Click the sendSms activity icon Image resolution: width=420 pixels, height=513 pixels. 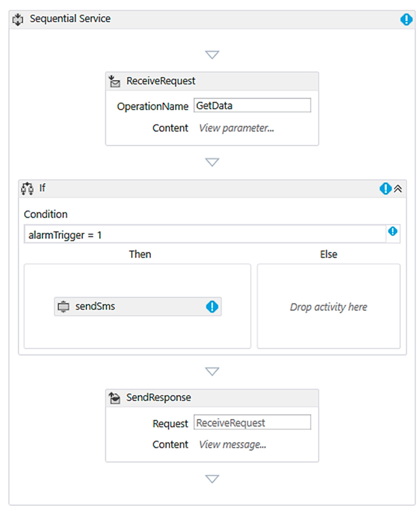coord(63,306)
